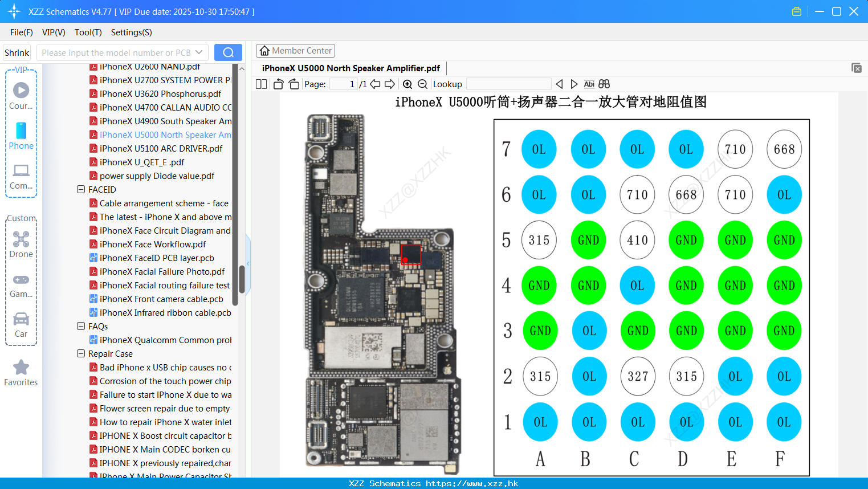
Task: Rotate the page clockwise
Action: coord(294,84)
